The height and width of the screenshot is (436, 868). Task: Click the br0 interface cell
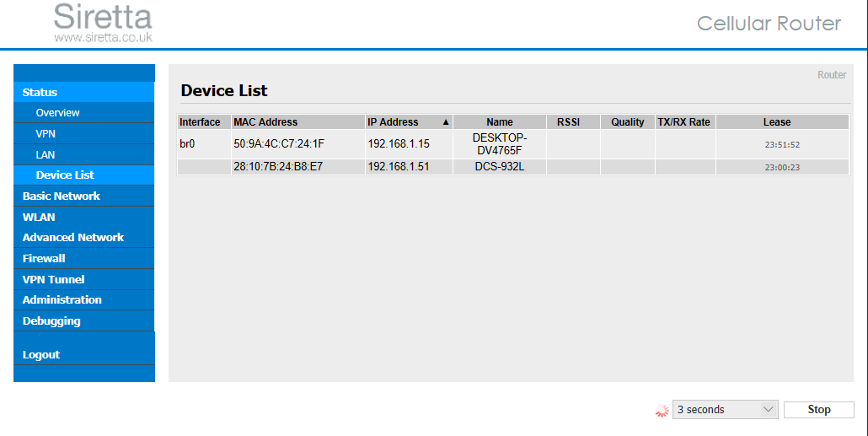click(x=204, y=144)
